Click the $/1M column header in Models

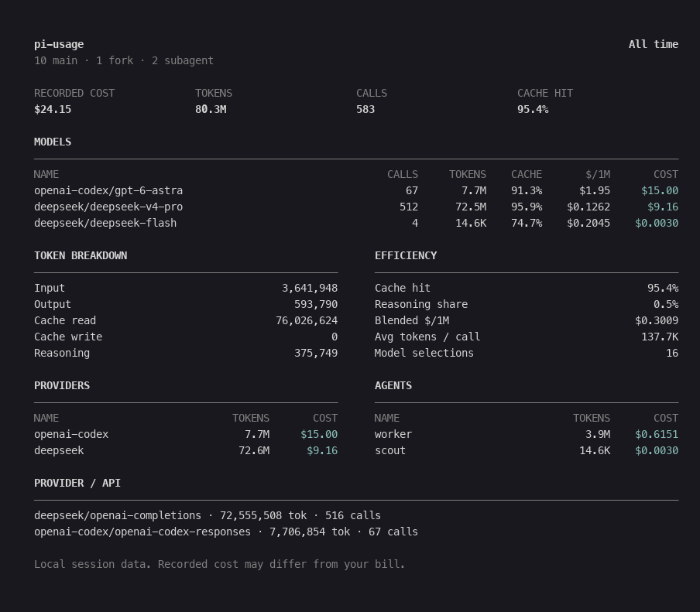coord(598,174)
